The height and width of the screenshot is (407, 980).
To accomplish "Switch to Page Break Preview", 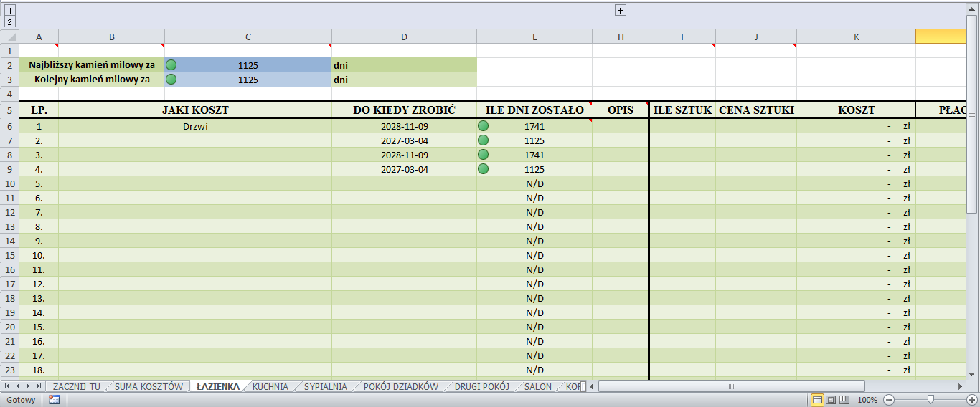I will click(844, 400).
